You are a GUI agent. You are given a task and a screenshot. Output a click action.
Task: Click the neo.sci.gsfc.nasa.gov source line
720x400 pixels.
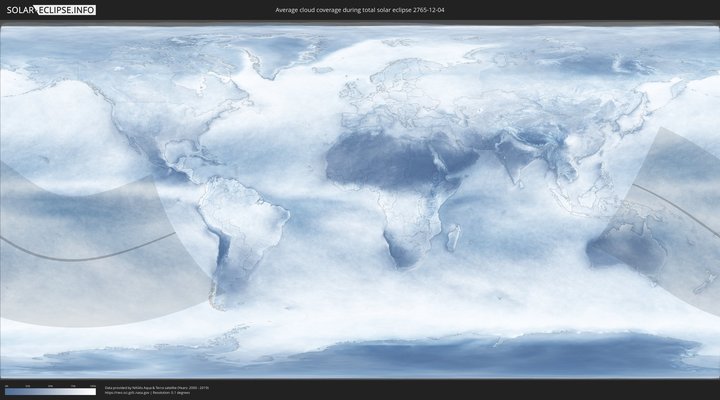[147, 393]
